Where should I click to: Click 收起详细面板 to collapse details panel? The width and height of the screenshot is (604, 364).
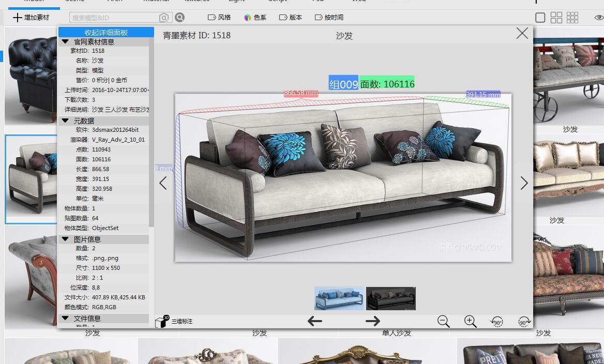coord(106,33)
